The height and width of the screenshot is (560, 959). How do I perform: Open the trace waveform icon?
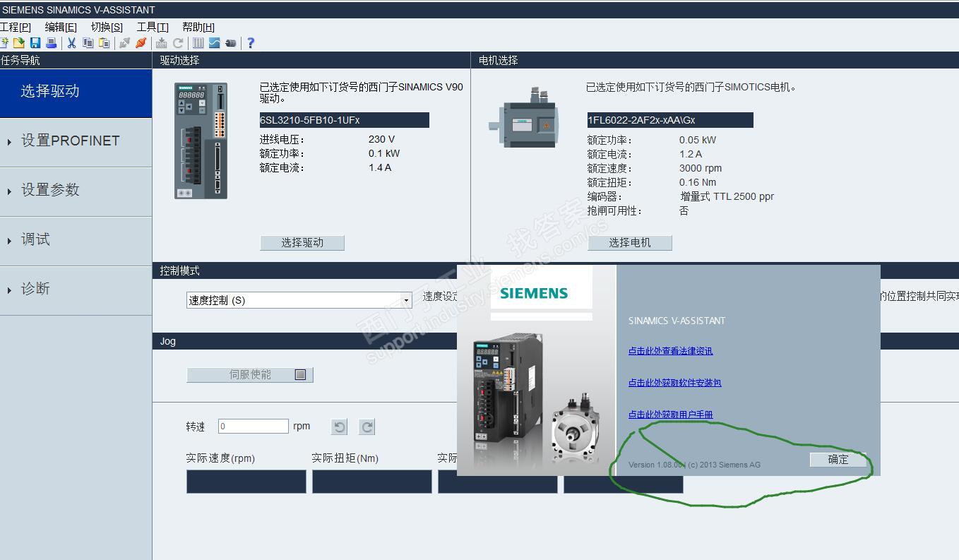tap(214, 43)
